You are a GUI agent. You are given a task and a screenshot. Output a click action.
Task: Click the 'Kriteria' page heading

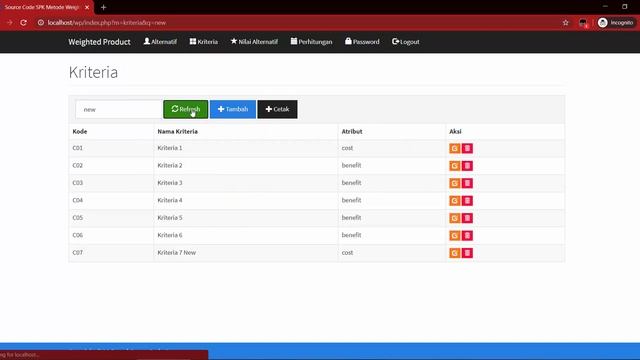(x=93, y=72)
